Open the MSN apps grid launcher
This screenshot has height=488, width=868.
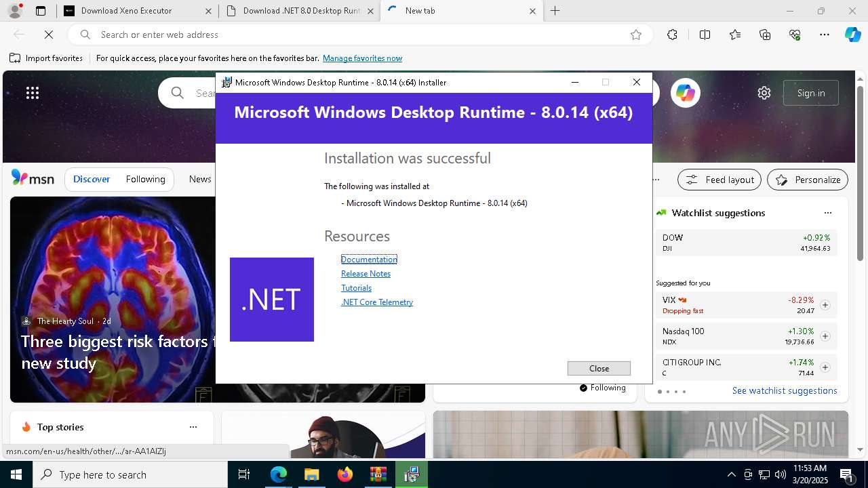pyautogui.click(x=33, y=93)
